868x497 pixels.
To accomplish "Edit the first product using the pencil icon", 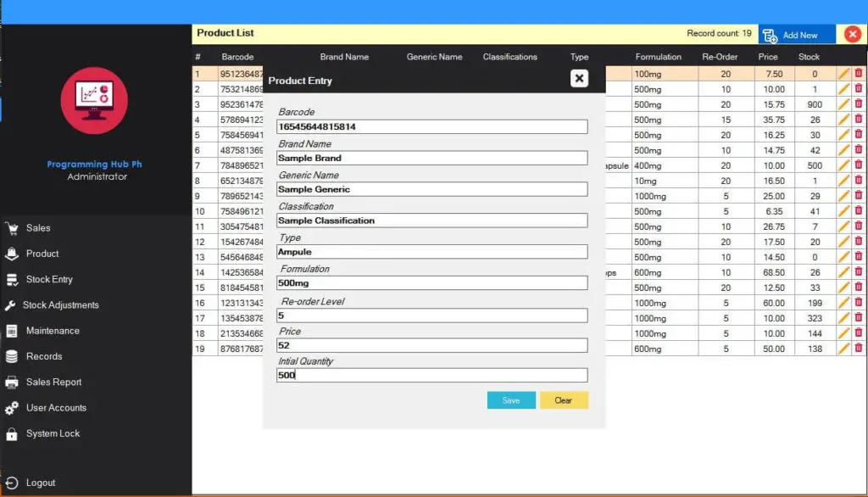I will tap(845, 73).
